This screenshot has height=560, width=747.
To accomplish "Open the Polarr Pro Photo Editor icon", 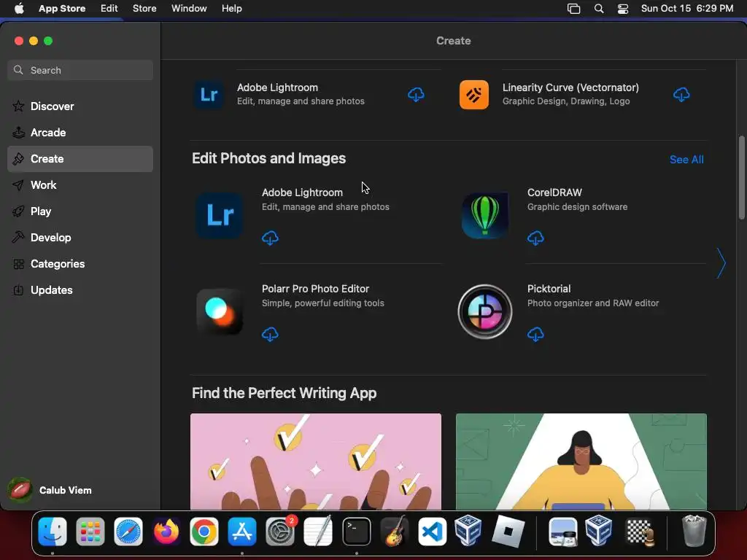I will pos(220,311).
